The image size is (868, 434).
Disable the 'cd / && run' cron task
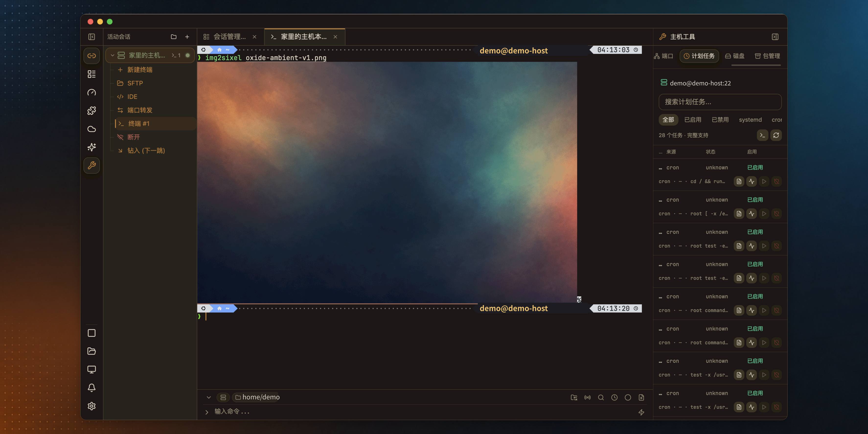[776, 181]
